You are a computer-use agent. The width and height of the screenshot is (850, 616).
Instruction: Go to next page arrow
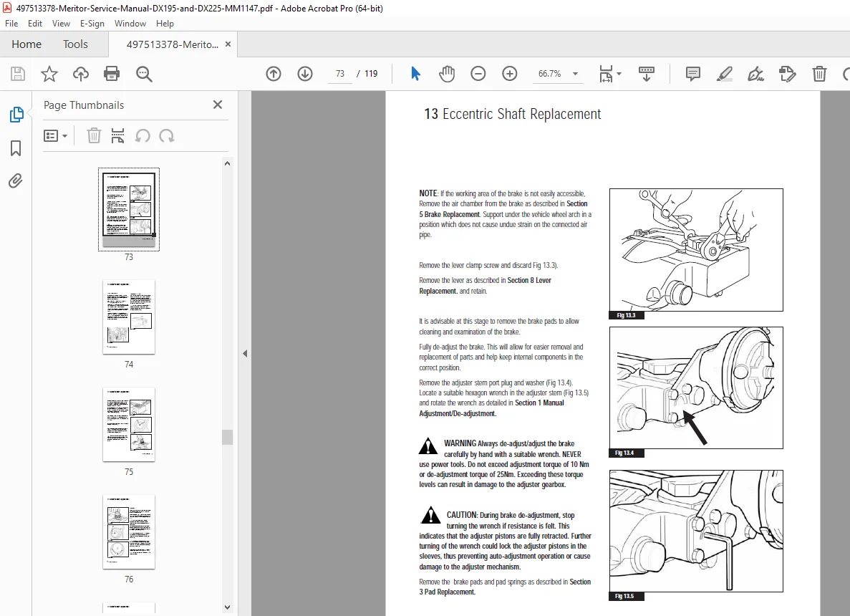305,74
